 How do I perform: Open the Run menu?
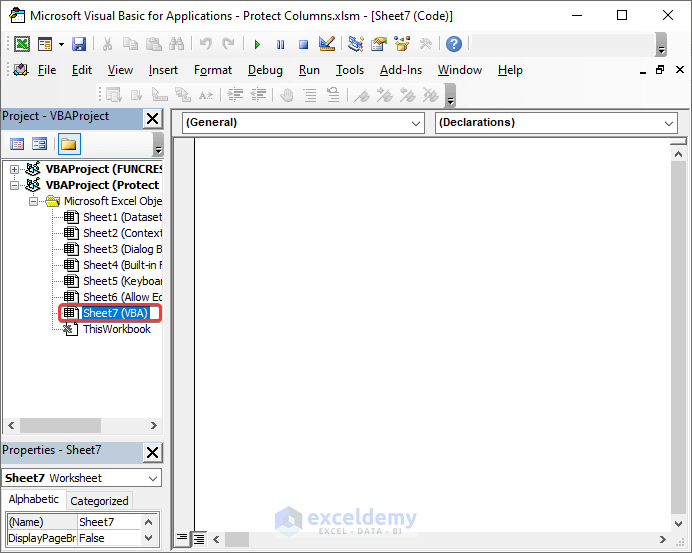click(x=309, y=70)
